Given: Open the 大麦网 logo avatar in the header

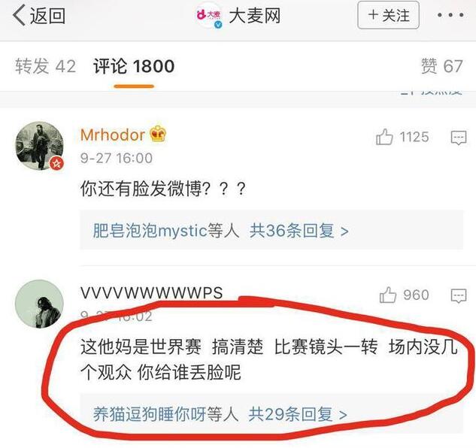Looking at the screenshot, I should (x=210, y=16).
